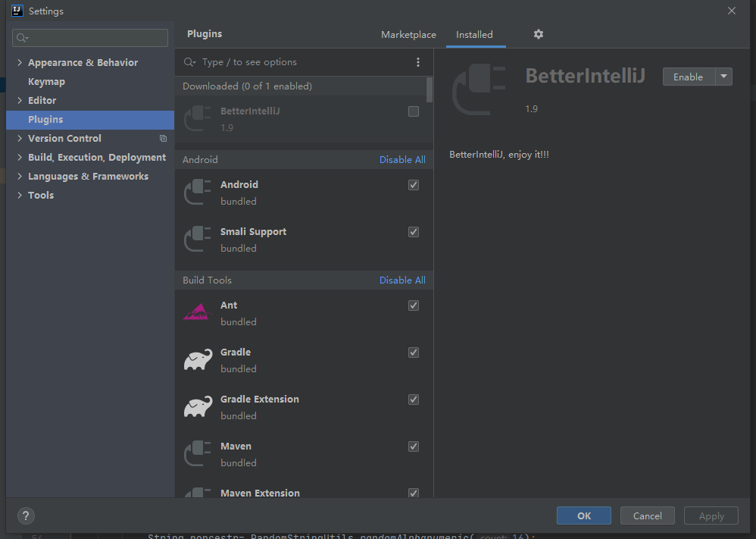Click Disable All for Build Tools

pos(402,280)
